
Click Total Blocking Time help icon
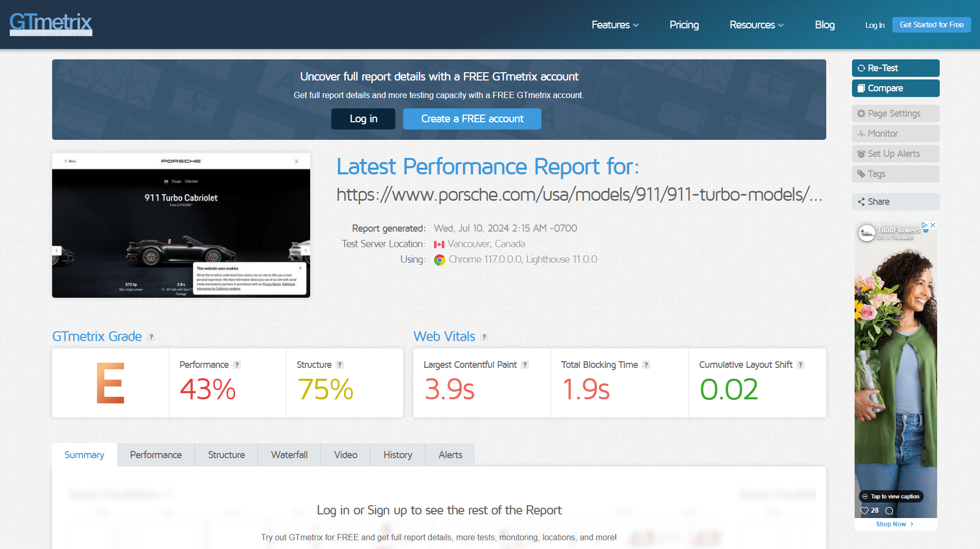[646, 365]
